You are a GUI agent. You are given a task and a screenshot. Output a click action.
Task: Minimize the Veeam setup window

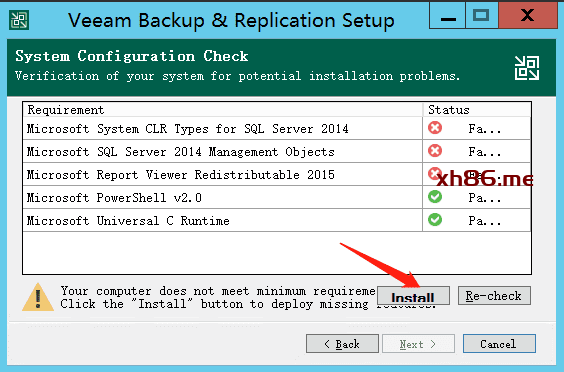click(x=447, y=15)
